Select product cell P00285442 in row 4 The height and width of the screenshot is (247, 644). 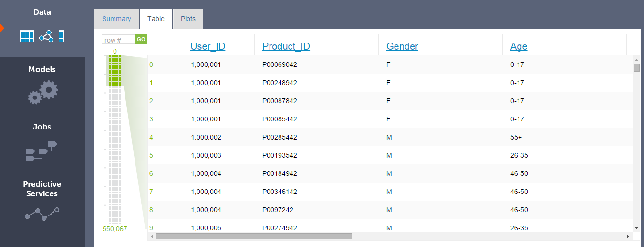(x=280, y=137)
